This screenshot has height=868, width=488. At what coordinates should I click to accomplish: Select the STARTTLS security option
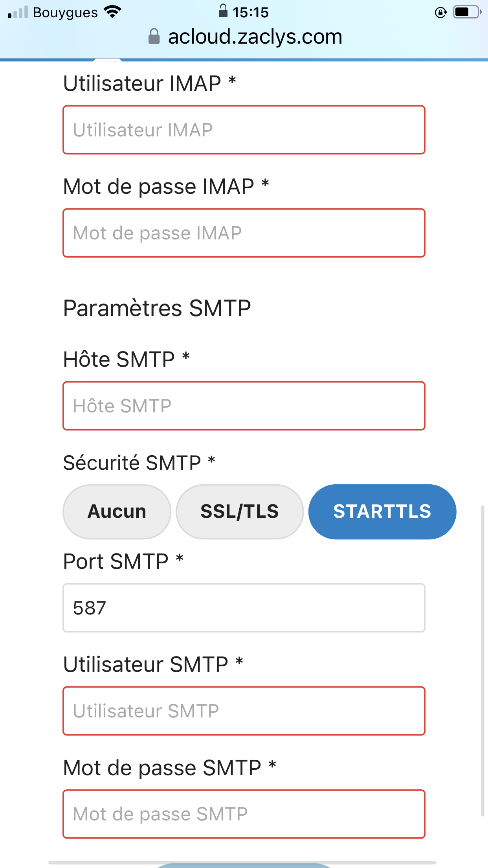click(x=382, y=511)
